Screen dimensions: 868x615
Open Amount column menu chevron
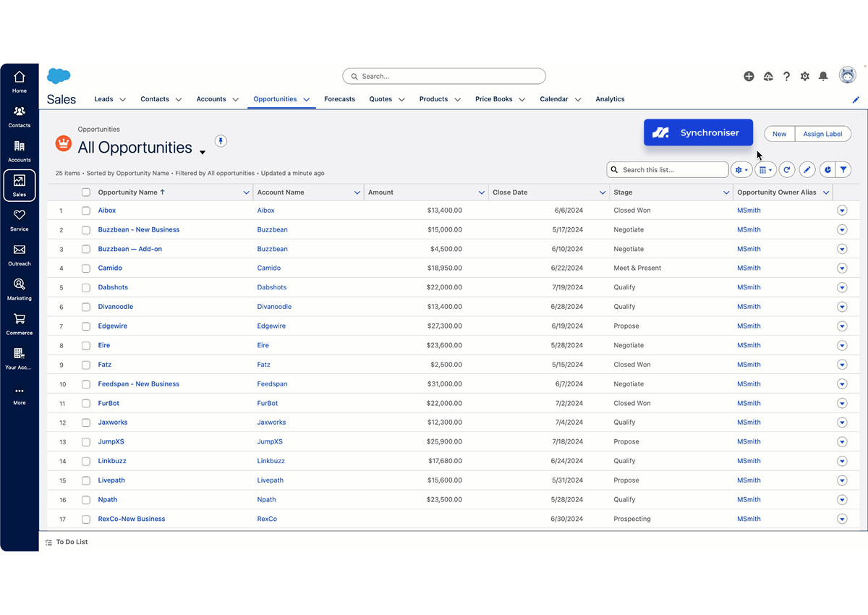482,192
